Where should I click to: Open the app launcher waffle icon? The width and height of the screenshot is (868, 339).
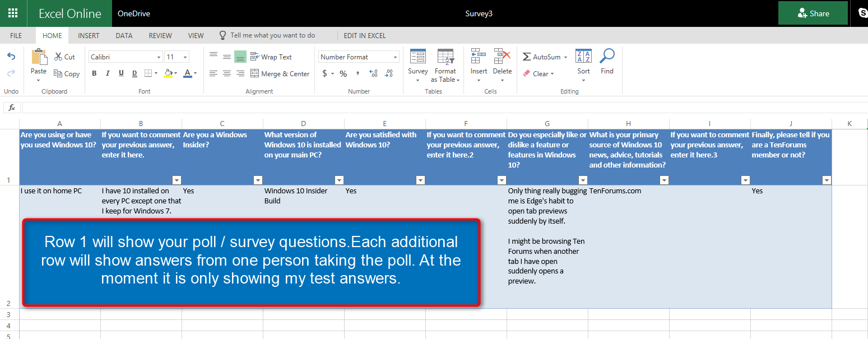pyautogui.click(x=12, y=13)
